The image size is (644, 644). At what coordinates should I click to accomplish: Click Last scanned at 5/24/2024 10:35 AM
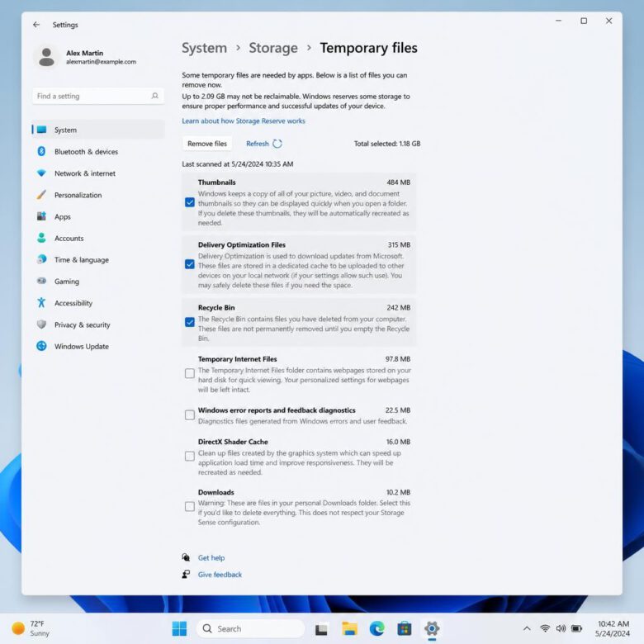click(238, 163)
